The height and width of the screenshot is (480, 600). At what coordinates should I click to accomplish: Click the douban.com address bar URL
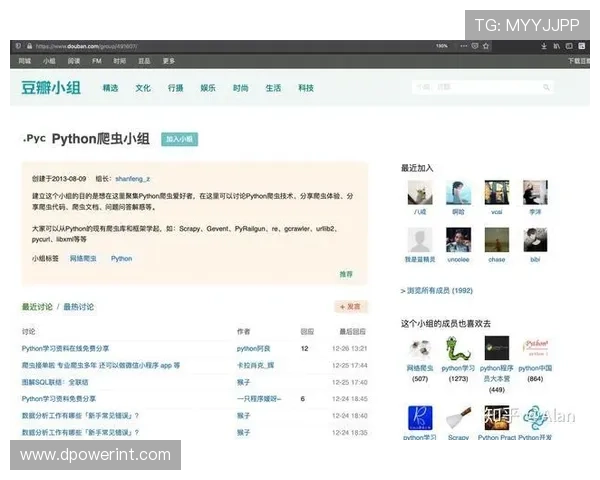[86, 47]
